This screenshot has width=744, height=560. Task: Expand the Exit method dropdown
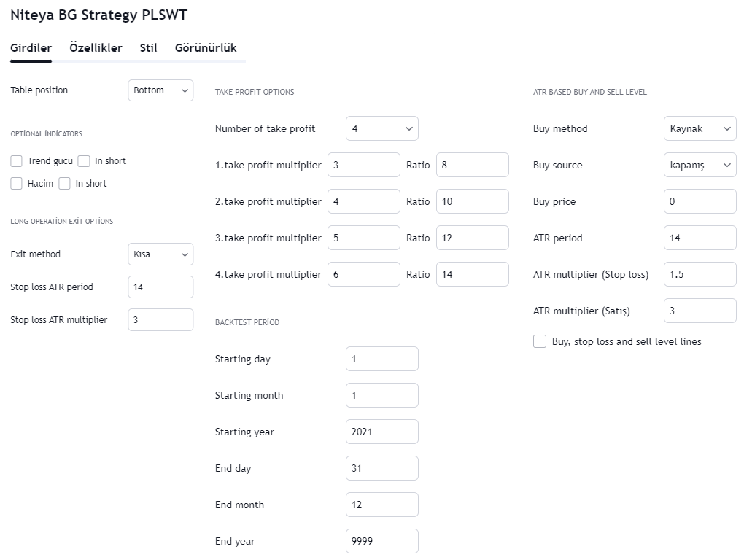click(160, 254)
